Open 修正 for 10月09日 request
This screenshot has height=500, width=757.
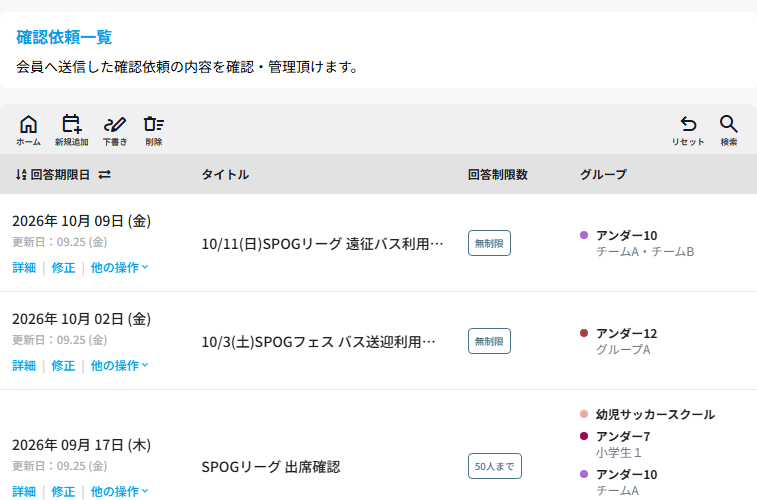(64, 267)
